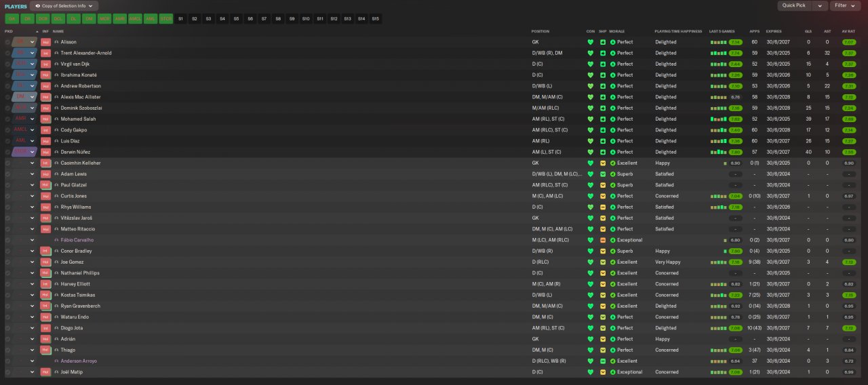Click the Int badge next to Cody Gakpo
The height and width of the screenshot is (385, 868).
point(45,129)
